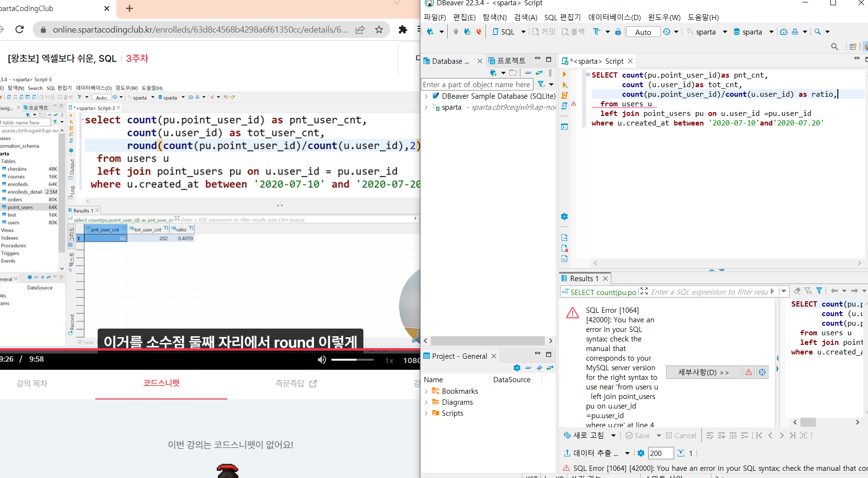Switch to the 프로젝트 tab
Image resolution: width=868 pixels, height=478 pixels.
(507, 61)
